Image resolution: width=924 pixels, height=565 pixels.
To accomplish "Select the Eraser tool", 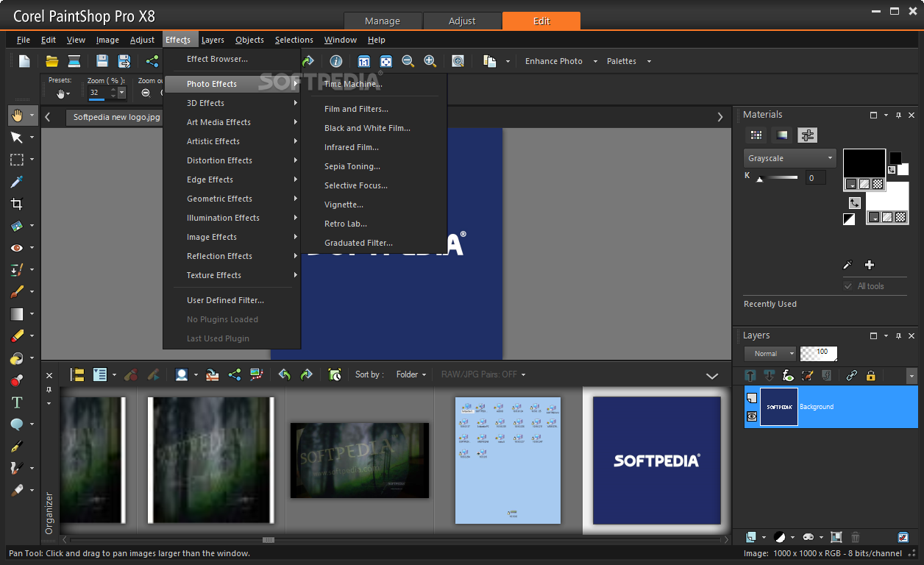I will 17,336.
